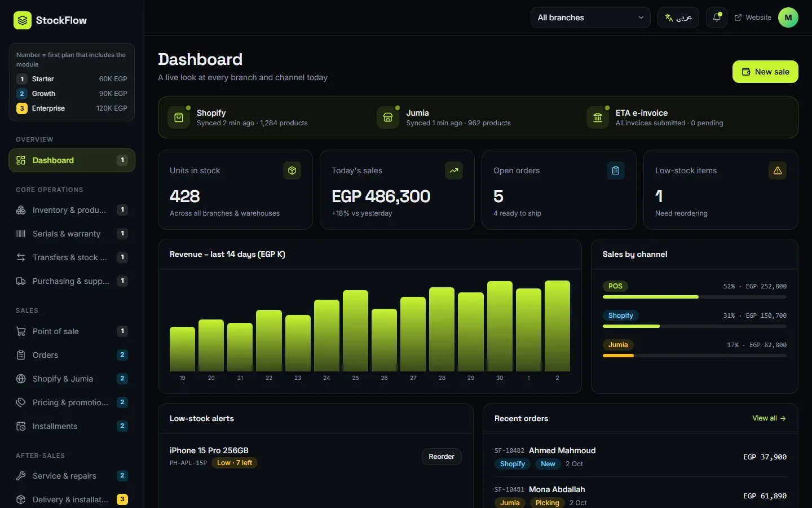Select Dashboard in the sidebar
812x508 pixels.
coord(72,160)
